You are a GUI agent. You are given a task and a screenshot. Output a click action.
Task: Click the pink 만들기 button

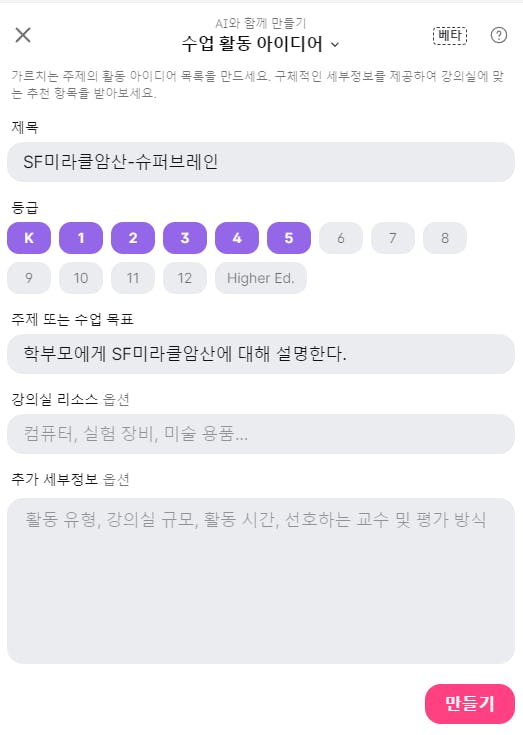(x=470, y=704)
